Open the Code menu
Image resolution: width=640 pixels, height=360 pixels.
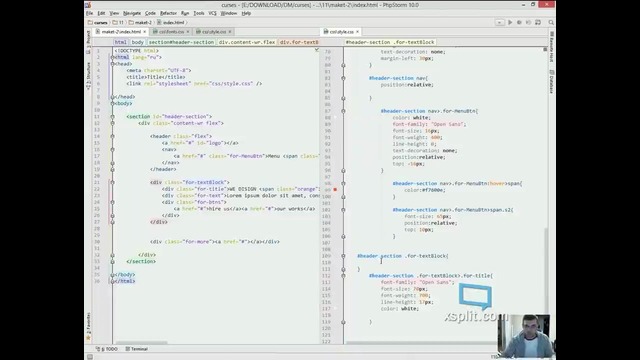click(150, 13)
